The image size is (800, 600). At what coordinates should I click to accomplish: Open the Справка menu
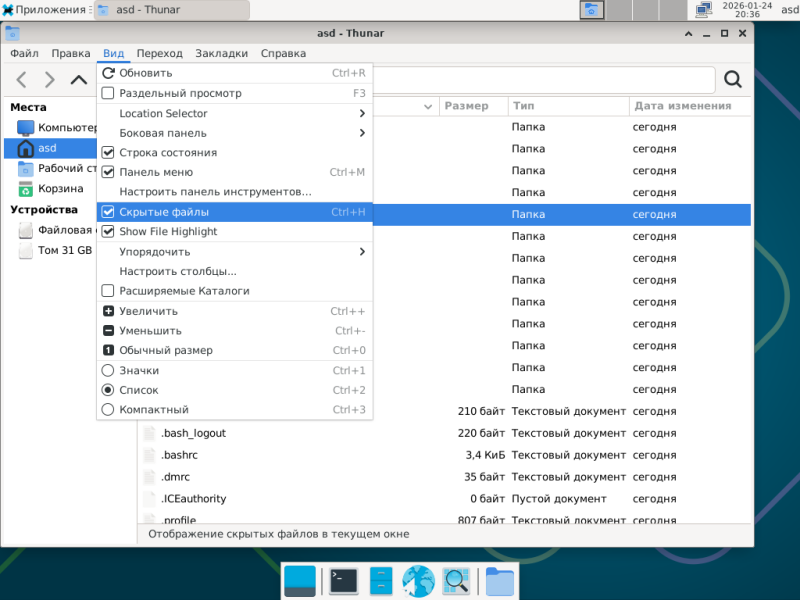click(283, 54)
